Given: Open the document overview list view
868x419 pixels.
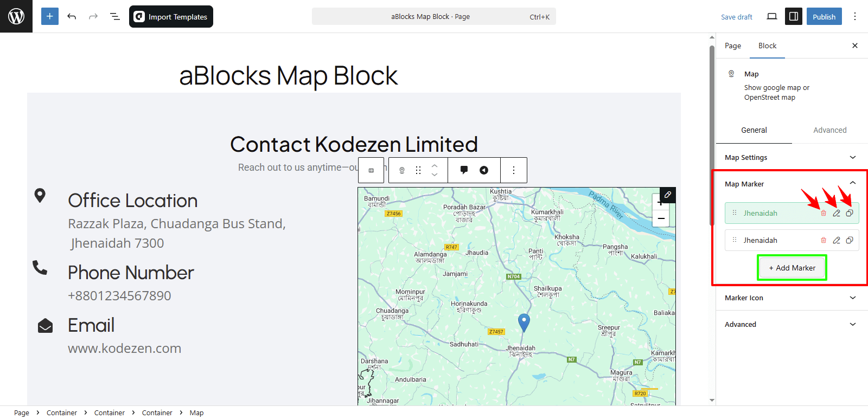Looking at the screenshot, I should [x=115, y=16].
